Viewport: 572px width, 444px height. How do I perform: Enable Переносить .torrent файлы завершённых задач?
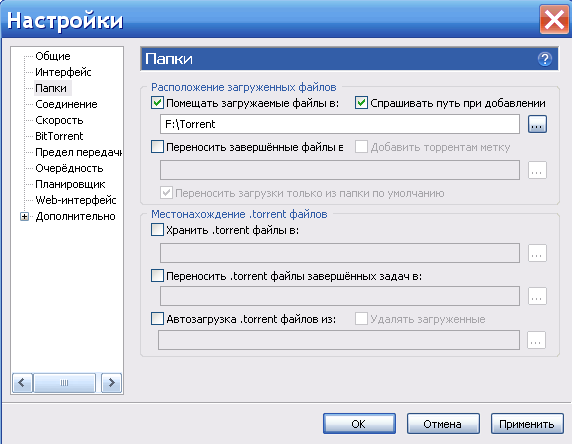[157, 275]
